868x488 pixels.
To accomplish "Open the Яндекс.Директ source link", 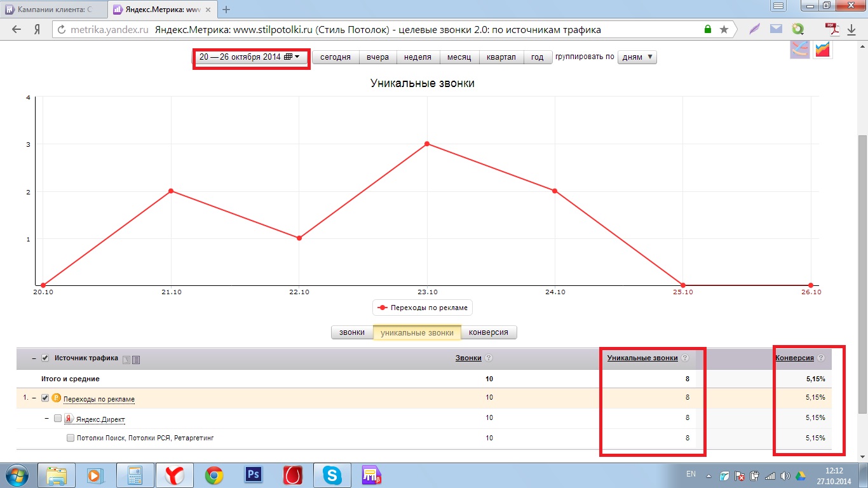I will tap(100, 419).
